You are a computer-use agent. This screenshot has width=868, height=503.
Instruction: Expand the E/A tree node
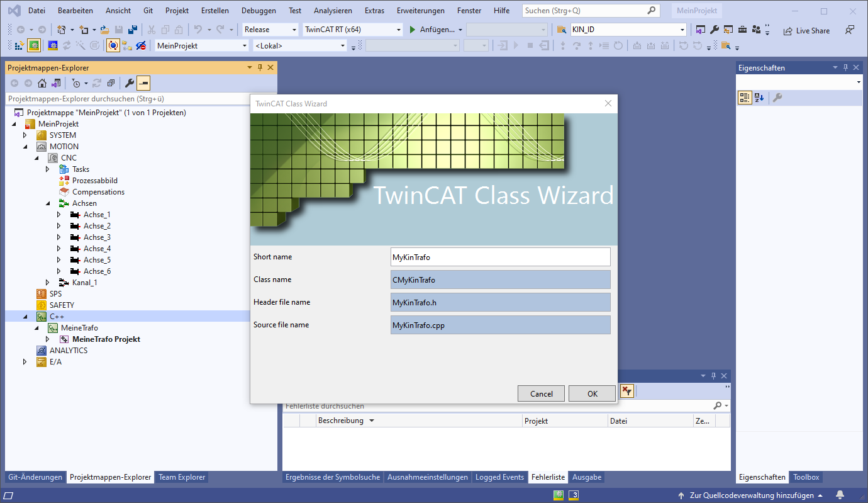[x=25, y=362]
